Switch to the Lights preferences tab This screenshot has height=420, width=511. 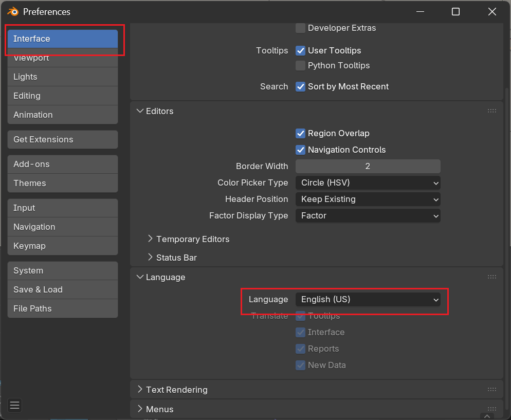[x=63, y=77]
